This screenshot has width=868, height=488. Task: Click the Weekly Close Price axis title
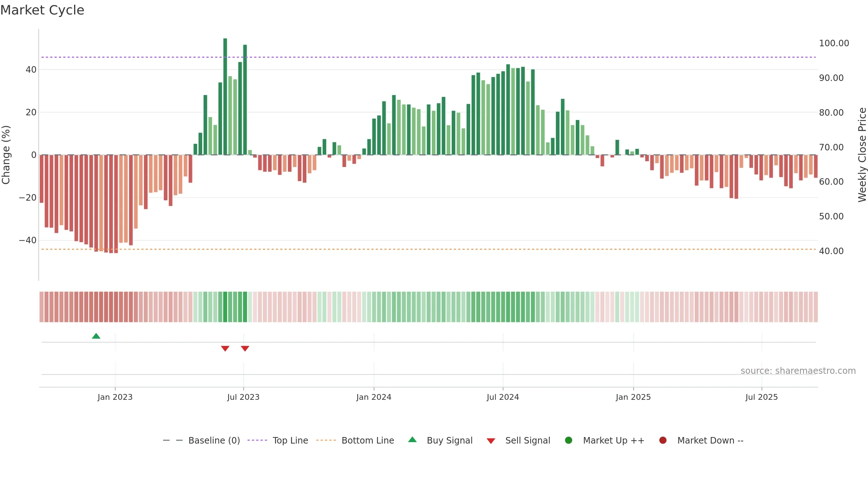[x=862, y=155]
